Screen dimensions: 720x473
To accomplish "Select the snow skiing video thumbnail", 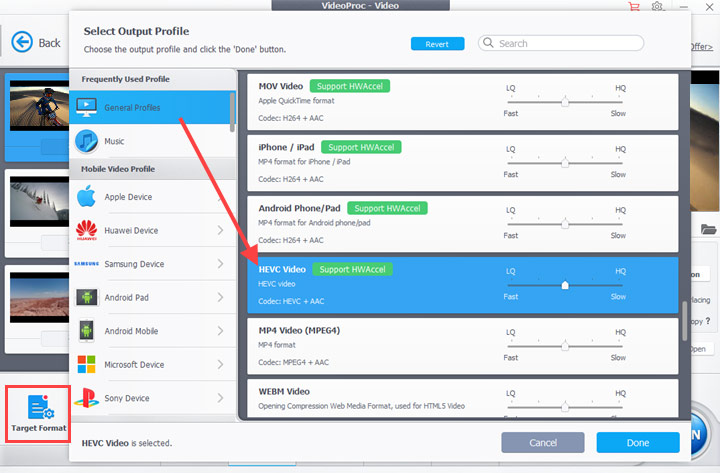I will (39, 202).
